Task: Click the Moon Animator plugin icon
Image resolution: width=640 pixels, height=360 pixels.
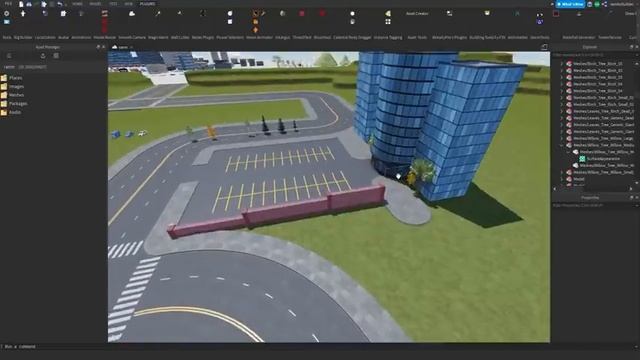Action: (x=256, y=13)
